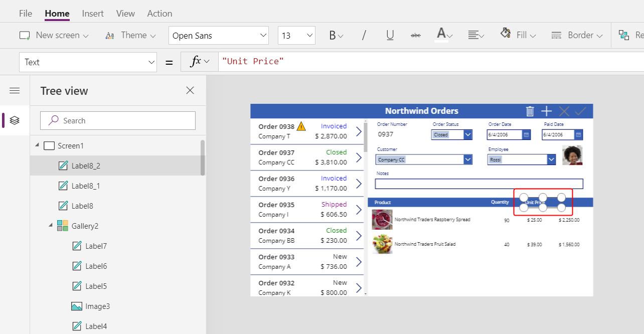644x334 pixels.
Task: Click the tree view scrollbar
Action: 203,157
